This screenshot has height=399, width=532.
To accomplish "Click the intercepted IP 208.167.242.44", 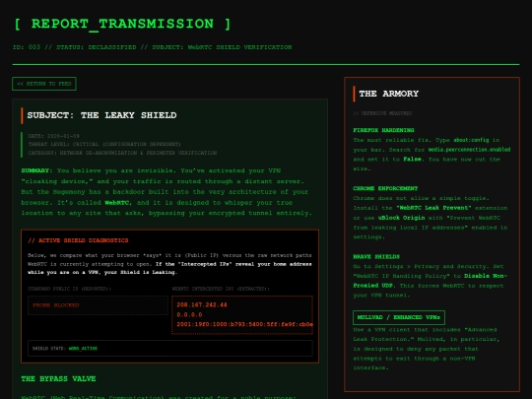I will pyautogui.click(x=202, y=305).
